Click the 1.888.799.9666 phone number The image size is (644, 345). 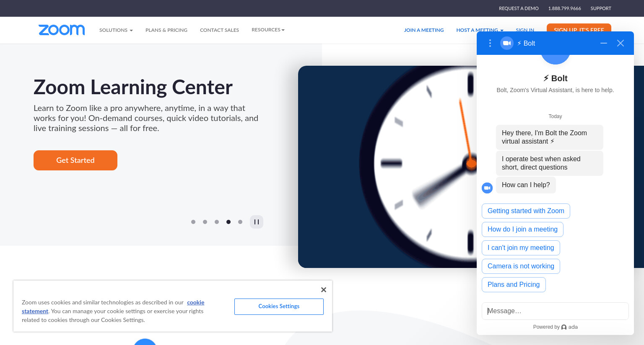click(x=565, y=8)
